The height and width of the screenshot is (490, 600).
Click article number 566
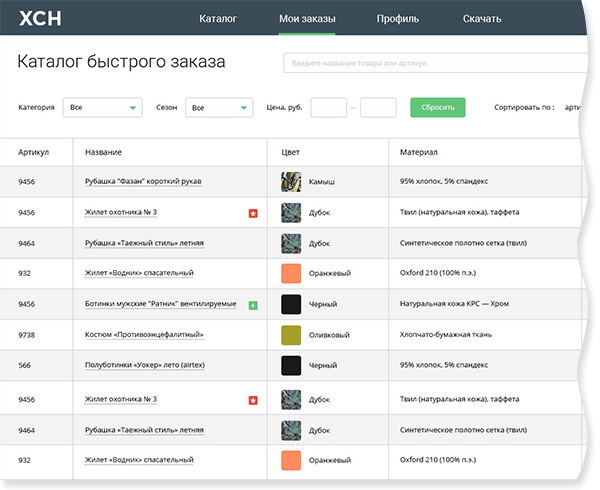(x=24, y=365)
